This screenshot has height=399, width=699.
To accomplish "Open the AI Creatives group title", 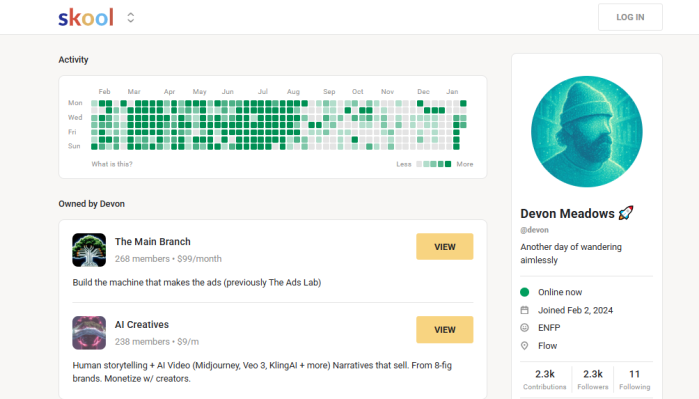I will coord(142,325).
